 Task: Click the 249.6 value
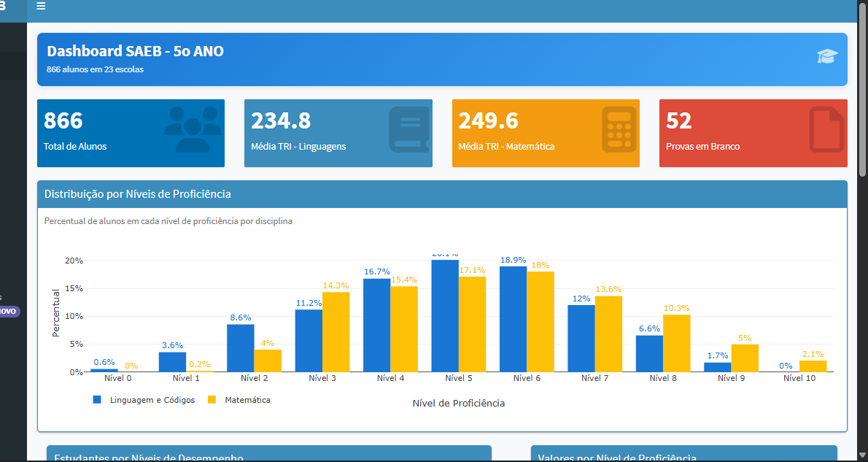pyautogui.click(x=488, y=120)
